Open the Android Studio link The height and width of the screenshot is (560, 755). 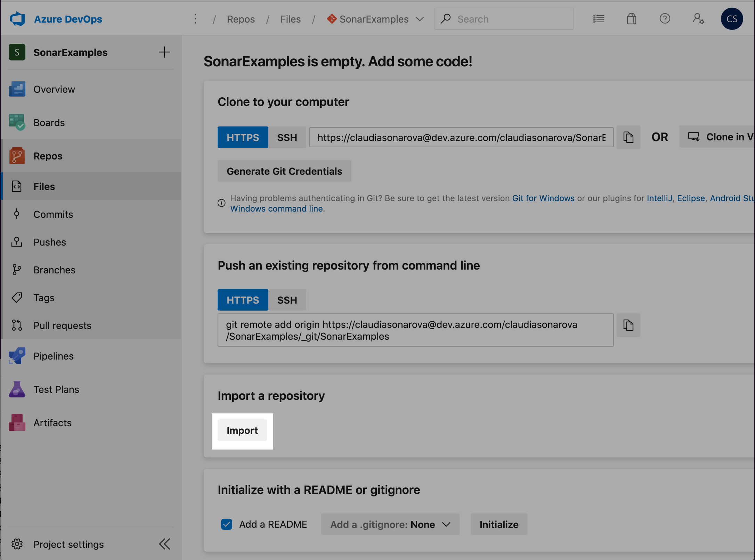732,198
